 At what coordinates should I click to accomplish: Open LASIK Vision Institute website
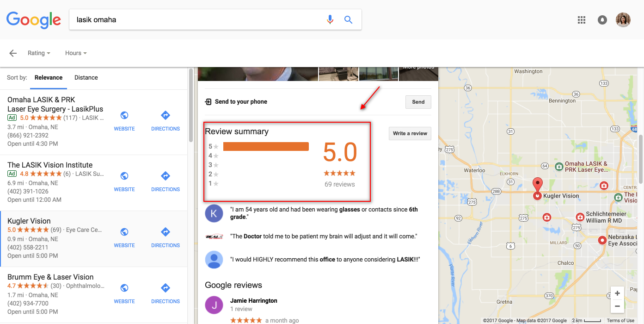point(124,182)
